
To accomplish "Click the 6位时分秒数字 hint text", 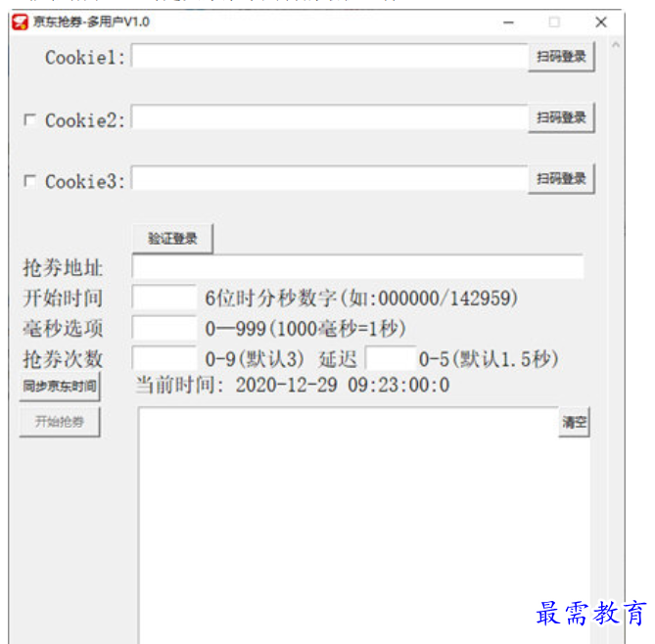I will coord(361,299).
